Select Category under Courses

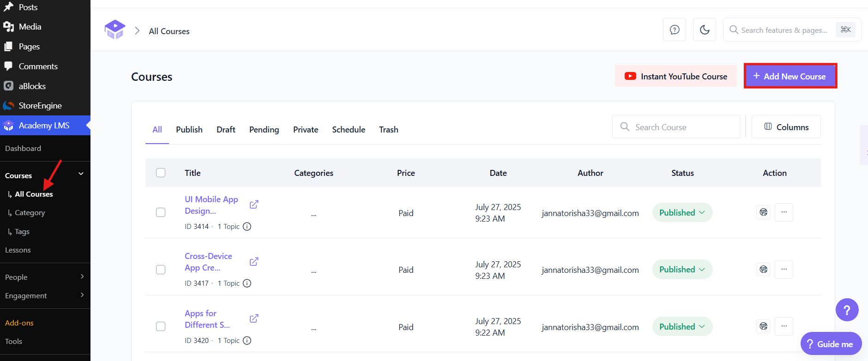30,213
